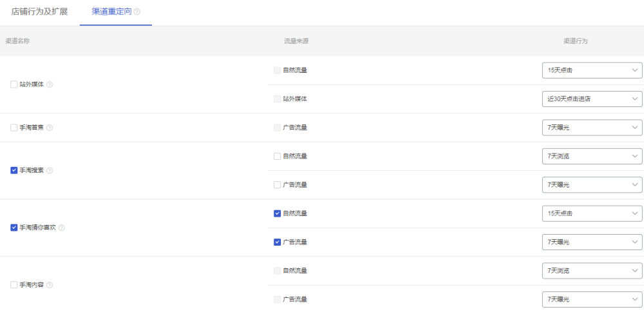Enable the 站外媒体 channel checkbox

tap(14, 84)
